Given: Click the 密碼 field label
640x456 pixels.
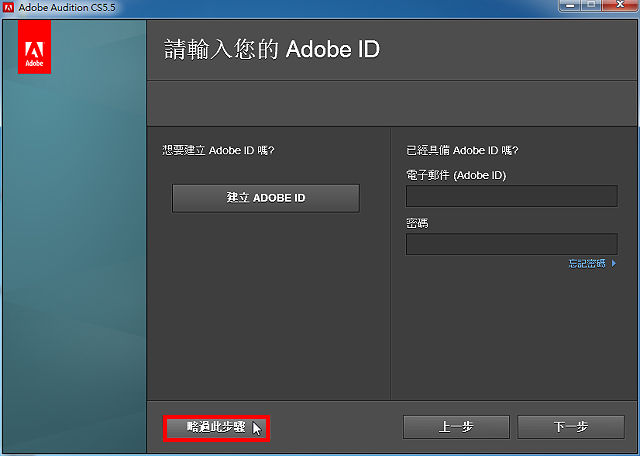Looking at the screenshot, I should 417,223.
